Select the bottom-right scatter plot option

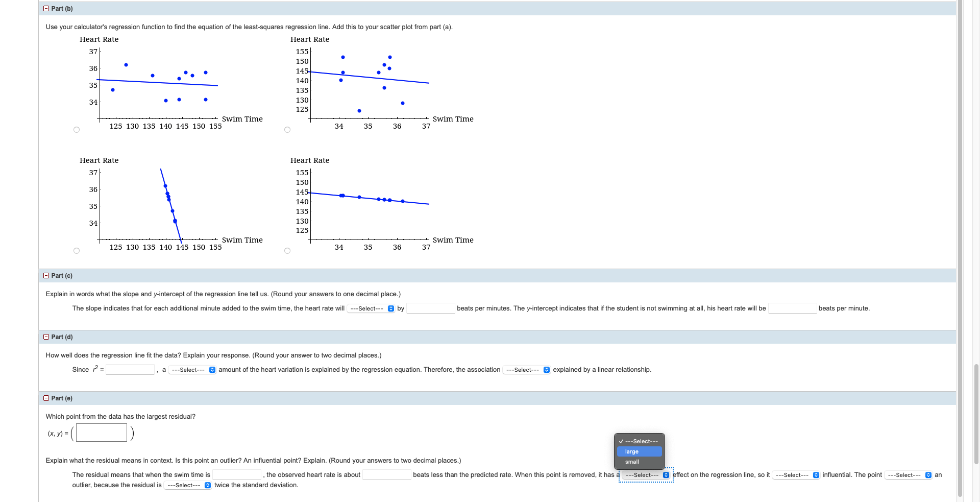point(287,250)
